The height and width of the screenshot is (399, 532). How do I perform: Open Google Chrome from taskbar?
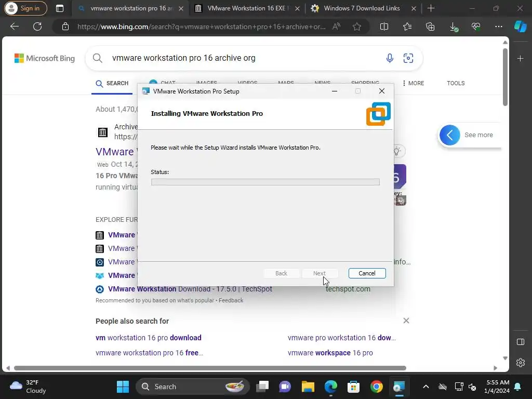click(x=376, y=387)
